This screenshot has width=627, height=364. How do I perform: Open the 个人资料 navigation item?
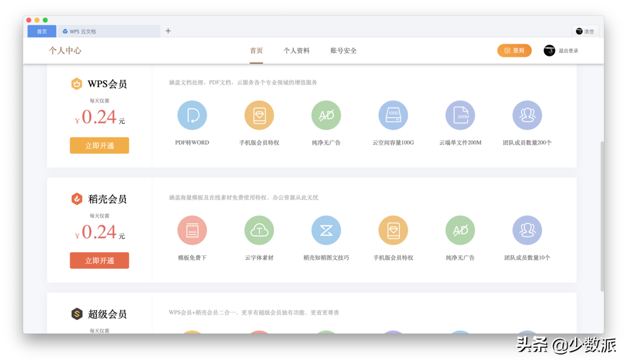point(297,51)
